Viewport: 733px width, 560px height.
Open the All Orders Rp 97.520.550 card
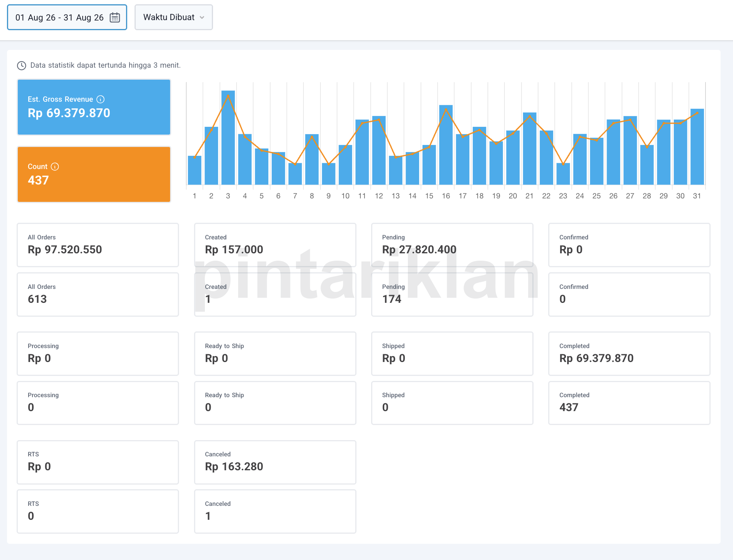click(x=98, y=245)
